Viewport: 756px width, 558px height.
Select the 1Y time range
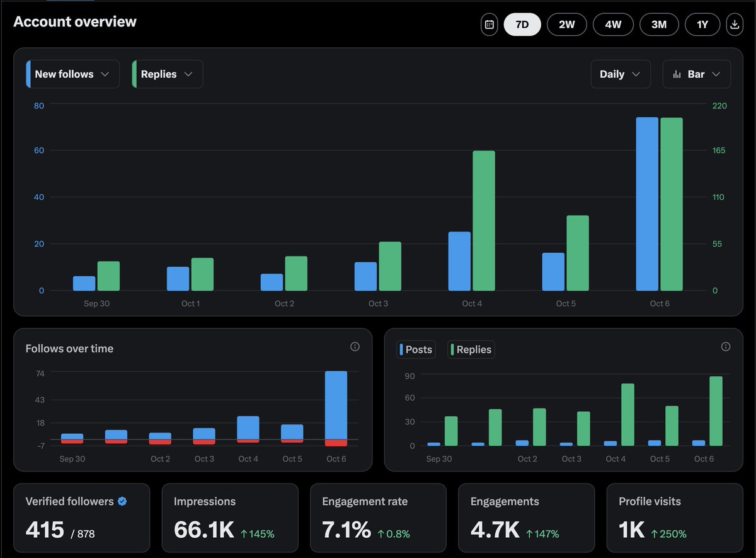click(702, 25)
